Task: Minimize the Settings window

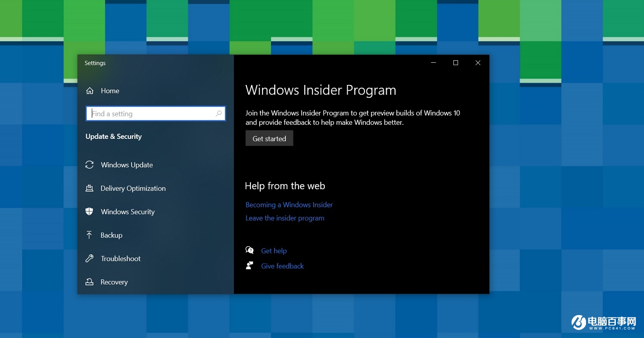Action: (433, 63)
